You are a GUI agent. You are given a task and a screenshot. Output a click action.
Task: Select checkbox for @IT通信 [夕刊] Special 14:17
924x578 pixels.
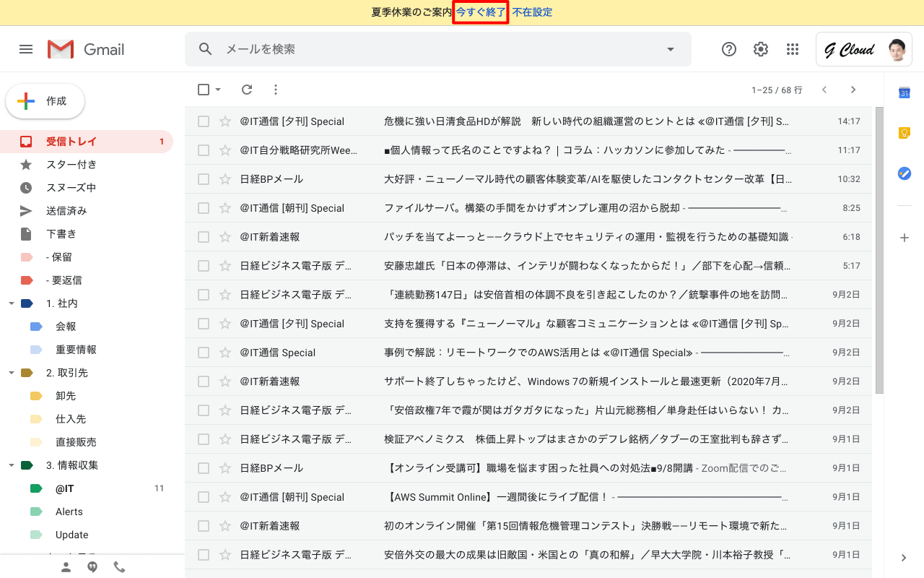tap(204, 121)
